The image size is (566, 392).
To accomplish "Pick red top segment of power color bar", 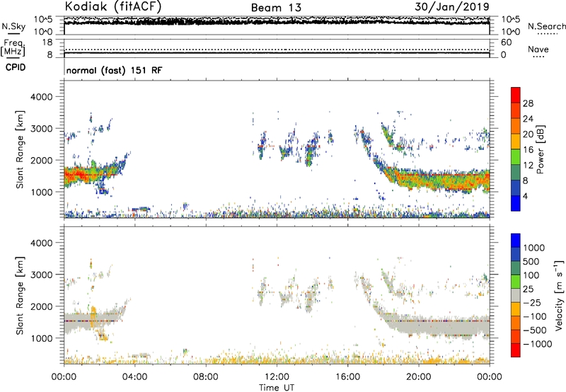I will pyautogui.click(x=516, y=95).
